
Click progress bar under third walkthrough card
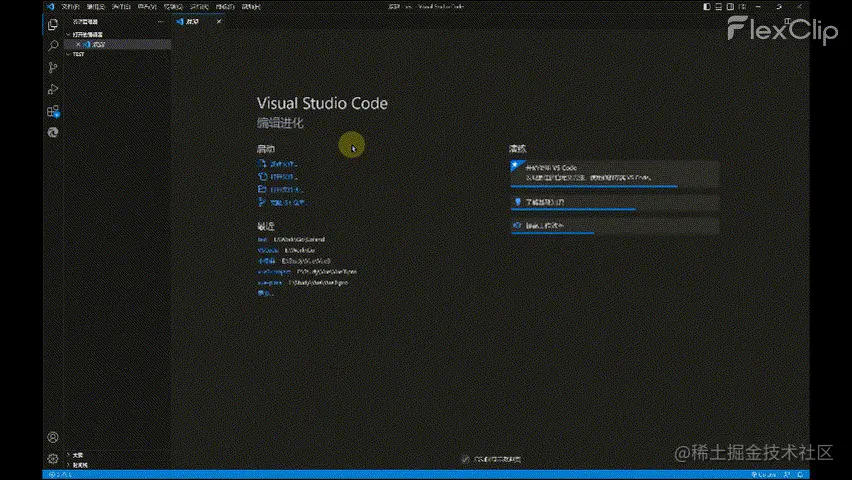coord(553,233)
